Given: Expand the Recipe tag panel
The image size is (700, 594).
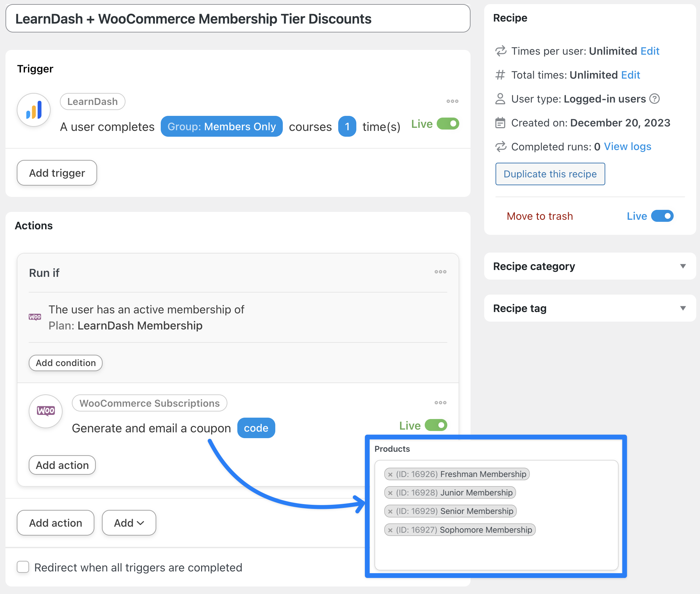Looking at the screenshot, I should [x=683, y=308].
